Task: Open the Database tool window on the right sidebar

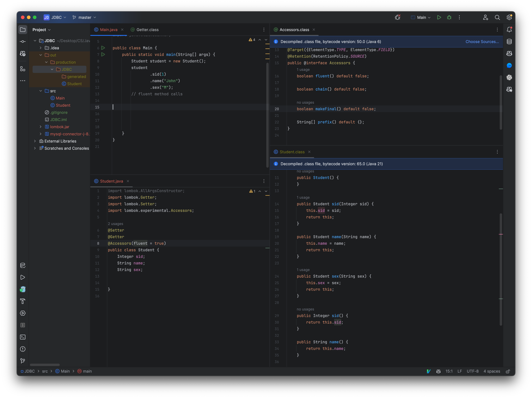Action: pyautogui.click(x=509, y=41)
